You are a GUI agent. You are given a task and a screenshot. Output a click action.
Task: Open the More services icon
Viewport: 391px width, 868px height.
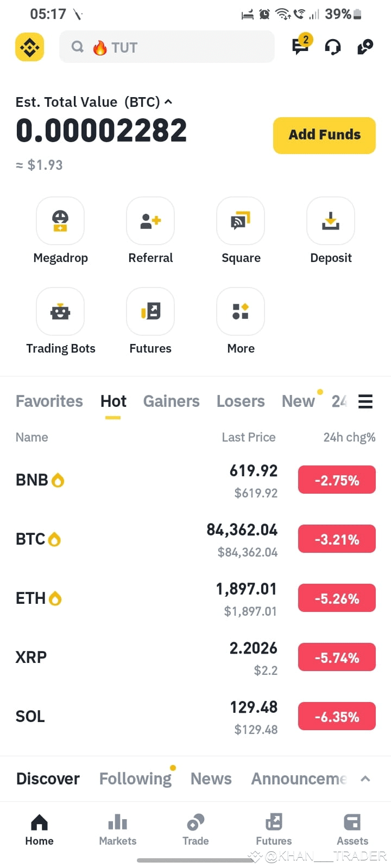tap(241, 311)
